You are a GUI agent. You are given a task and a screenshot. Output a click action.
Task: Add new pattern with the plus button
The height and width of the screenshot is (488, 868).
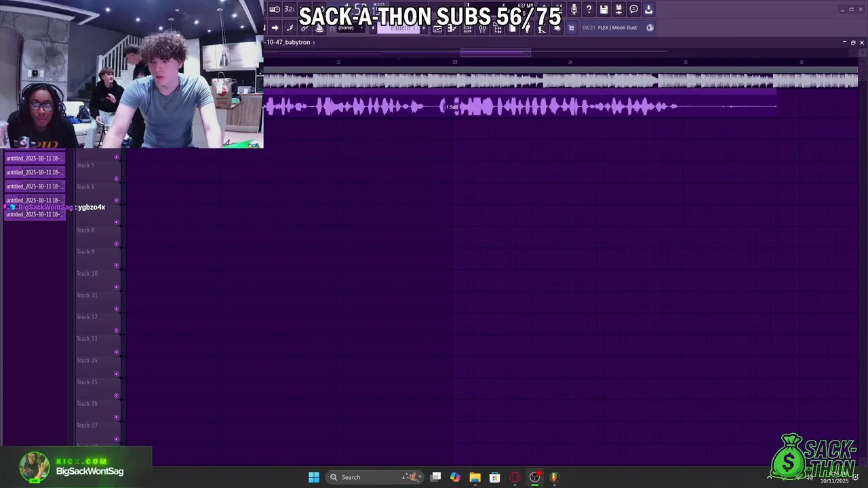click(424, 28)
